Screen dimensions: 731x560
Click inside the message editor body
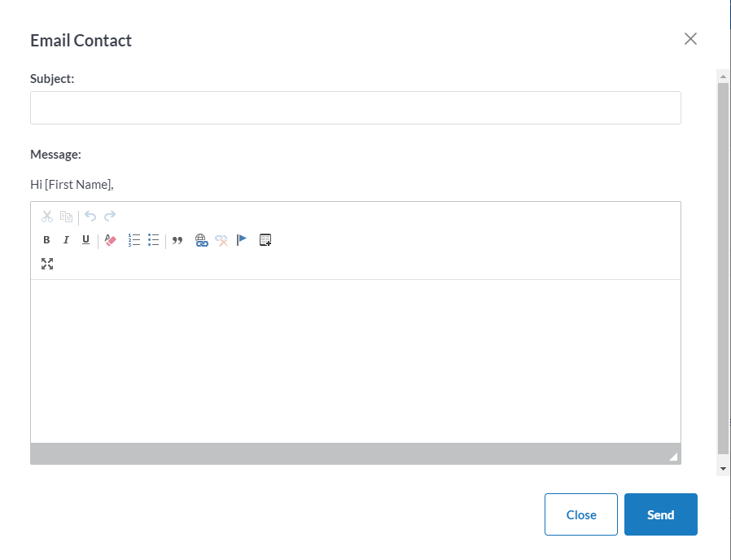pyautogui.click(x=356, y=361)
